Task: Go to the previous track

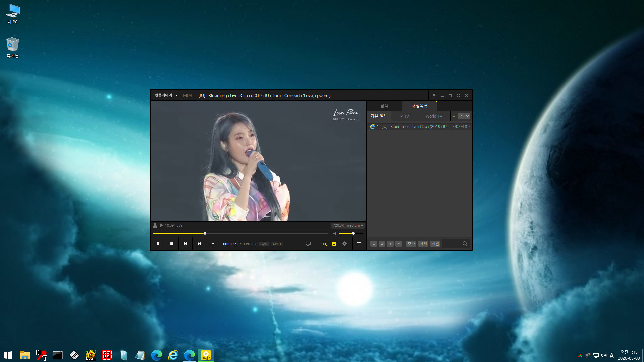Action: [x=185, y=244]
